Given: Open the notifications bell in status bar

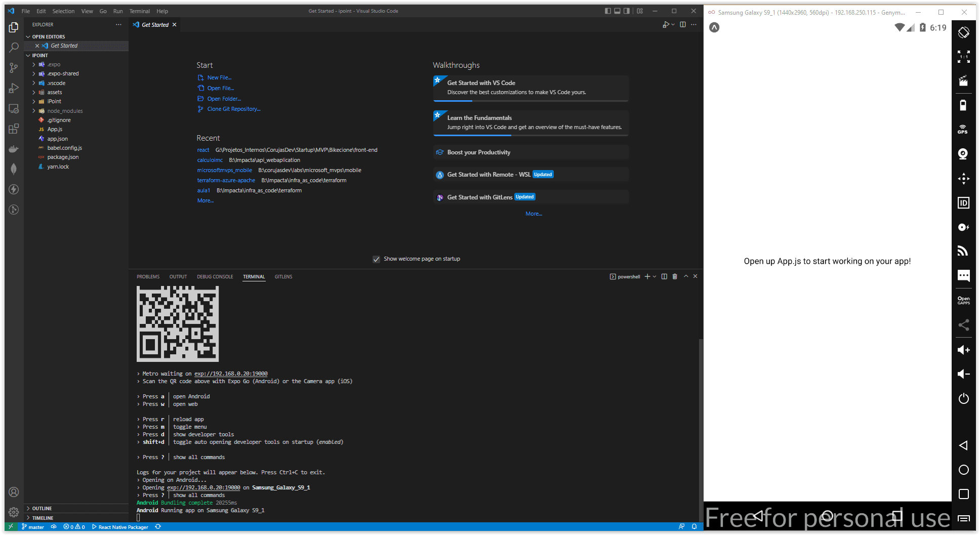Looking at the screenshot, I should (694, 526).
